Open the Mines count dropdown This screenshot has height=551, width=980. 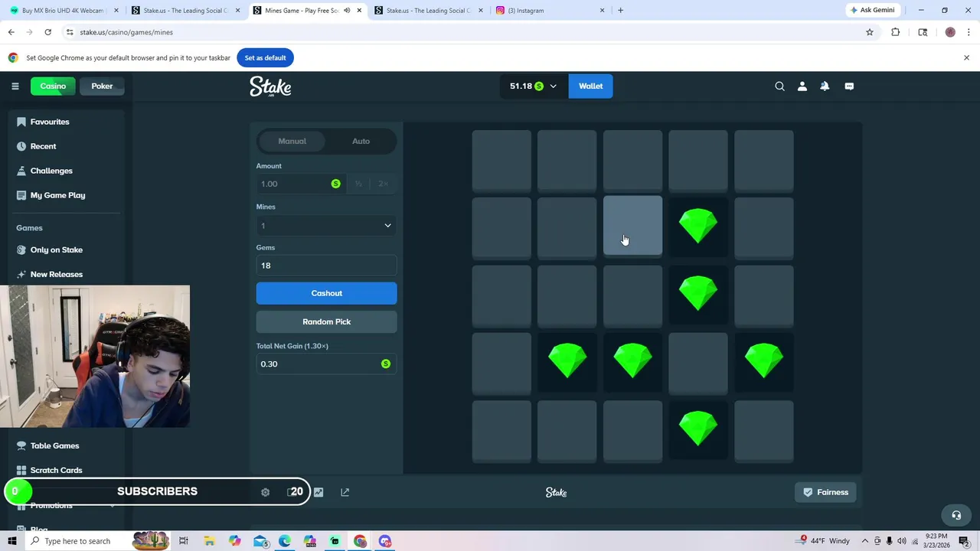pyautogui.click(x=326, y=226)
